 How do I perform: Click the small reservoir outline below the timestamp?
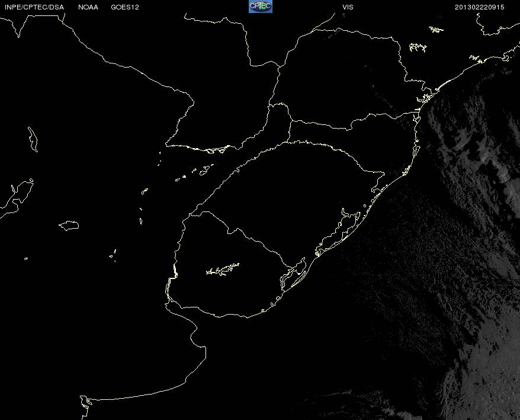[436, 30]
